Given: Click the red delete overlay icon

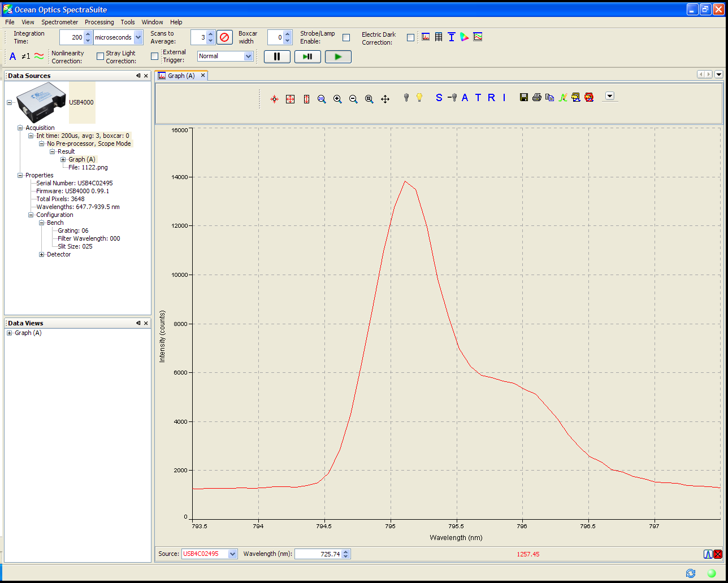Looking at the screenshot, I should click(589, 98).
